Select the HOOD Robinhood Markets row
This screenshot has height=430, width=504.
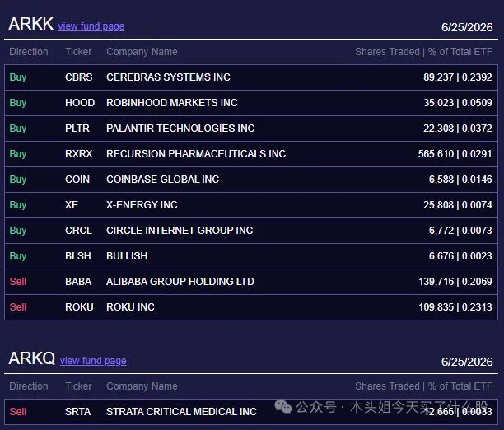click(x=251, y=103)
